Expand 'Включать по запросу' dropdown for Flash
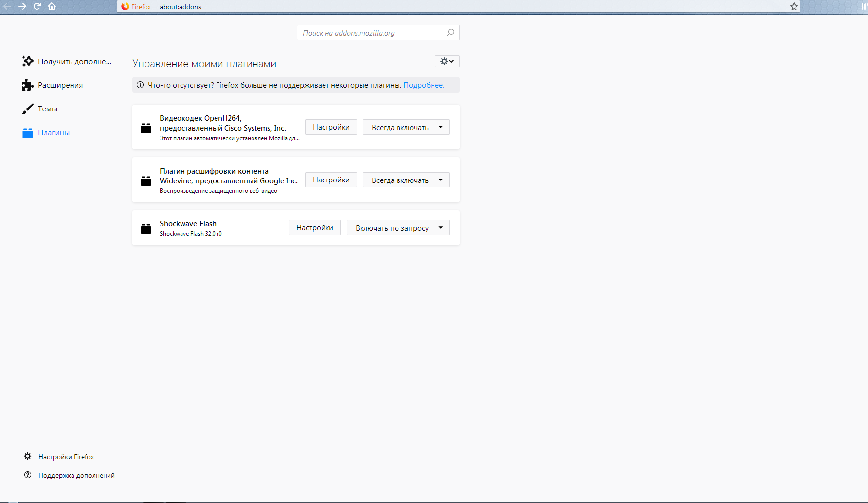 click(398, 227)
